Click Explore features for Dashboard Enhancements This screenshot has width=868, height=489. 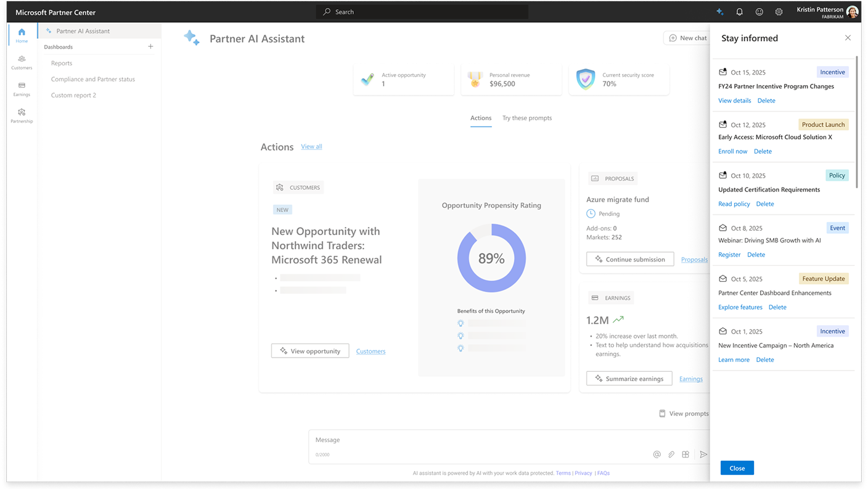point(740,307)
